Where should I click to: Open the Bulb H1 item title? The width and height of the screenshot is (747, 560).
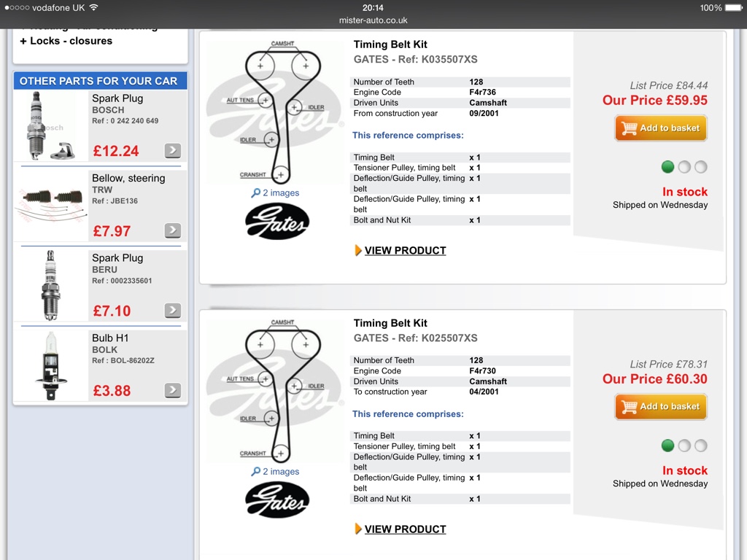coord(110,338)
